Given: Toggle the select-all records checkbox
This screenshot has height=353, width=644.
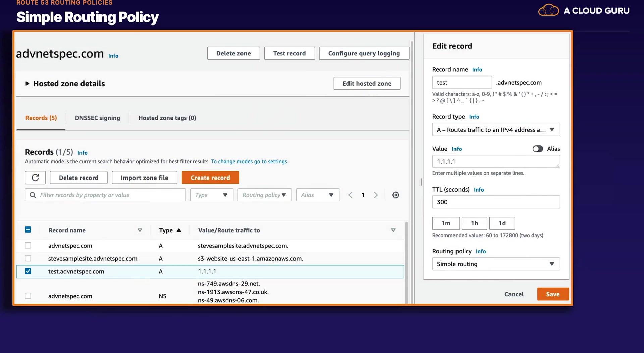Looking at the screenshot, I should [x=28, y=230].
